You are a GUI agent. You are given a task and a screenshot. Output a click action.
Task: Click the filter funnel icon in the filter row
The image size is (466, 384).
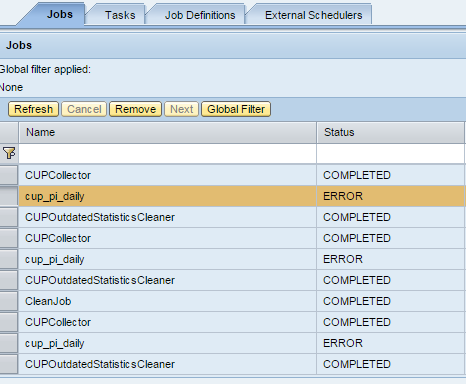[9, 153]
